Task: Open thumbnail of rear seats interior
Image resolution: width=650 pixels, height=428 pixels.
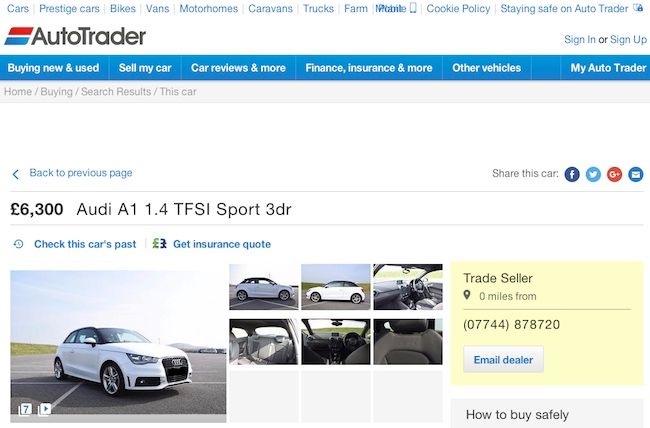Action: [x=264, y=342]
